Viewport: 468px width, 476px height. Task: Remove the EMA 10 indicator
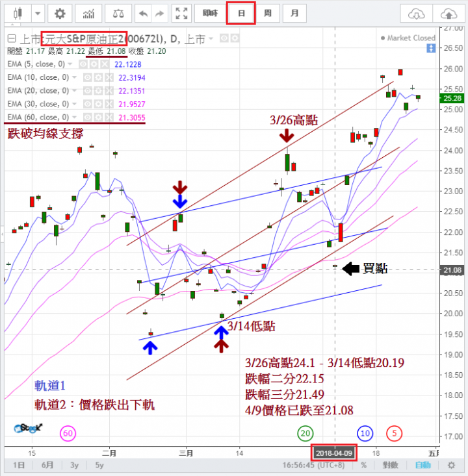tap(109, 77)
